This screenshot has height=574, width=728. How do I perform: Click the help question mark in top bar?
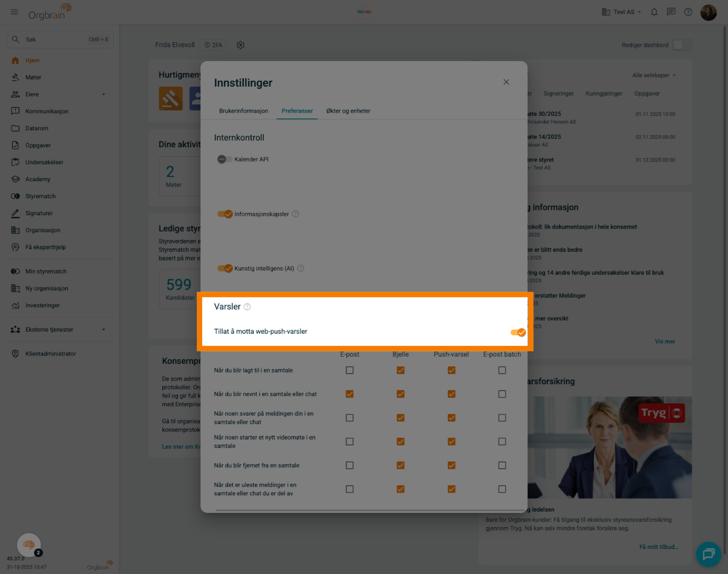688,12
